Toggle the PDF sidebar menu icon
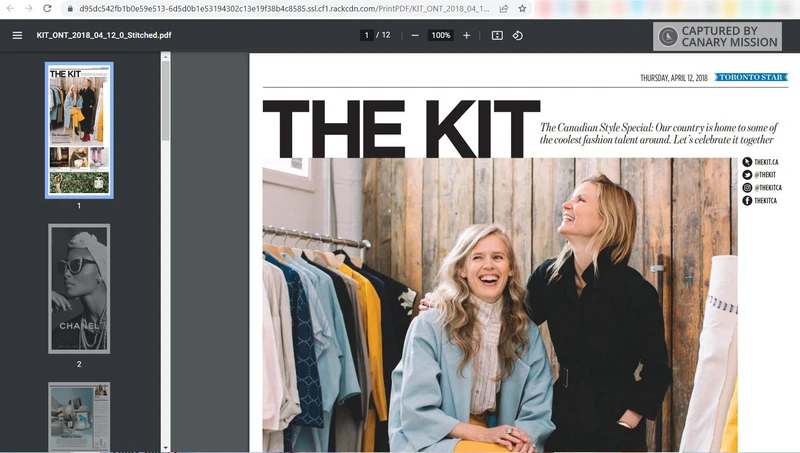This screenshot has width=800, height=453. click(x=17, y=35)
